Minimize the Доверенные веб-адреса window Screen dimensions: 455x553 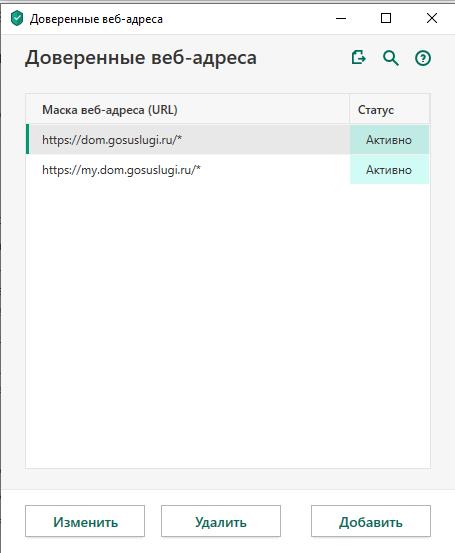click(341, 18)
